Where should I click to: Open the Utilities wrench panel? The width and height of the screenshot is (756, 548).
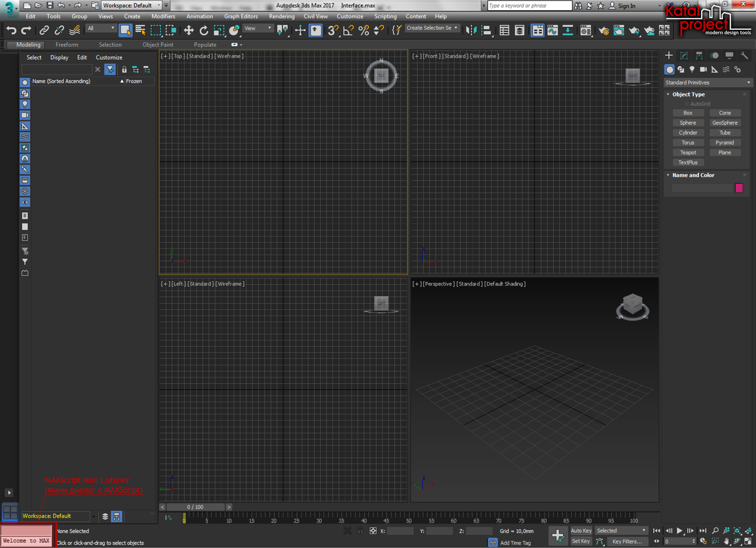coord(744,56)
